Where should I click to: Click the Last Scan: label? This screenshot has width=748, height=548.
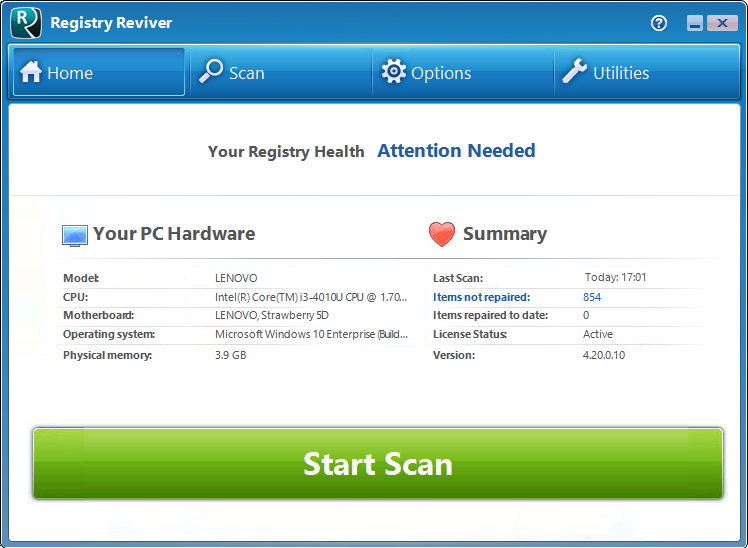(x=458, y=278)
